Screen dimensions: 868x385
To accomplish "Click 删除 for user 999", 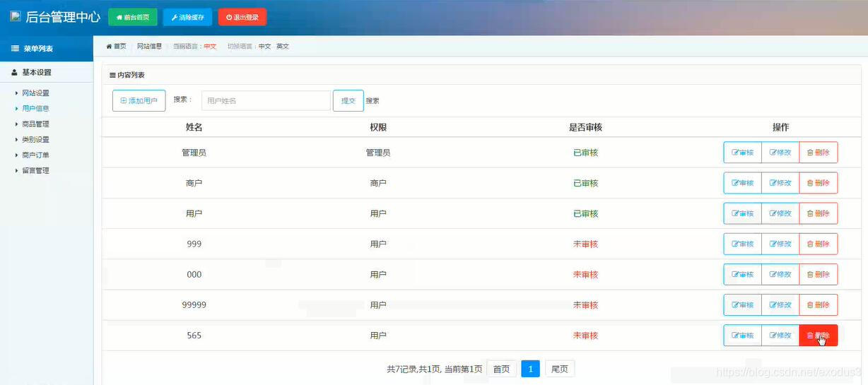I will (819, 244).
